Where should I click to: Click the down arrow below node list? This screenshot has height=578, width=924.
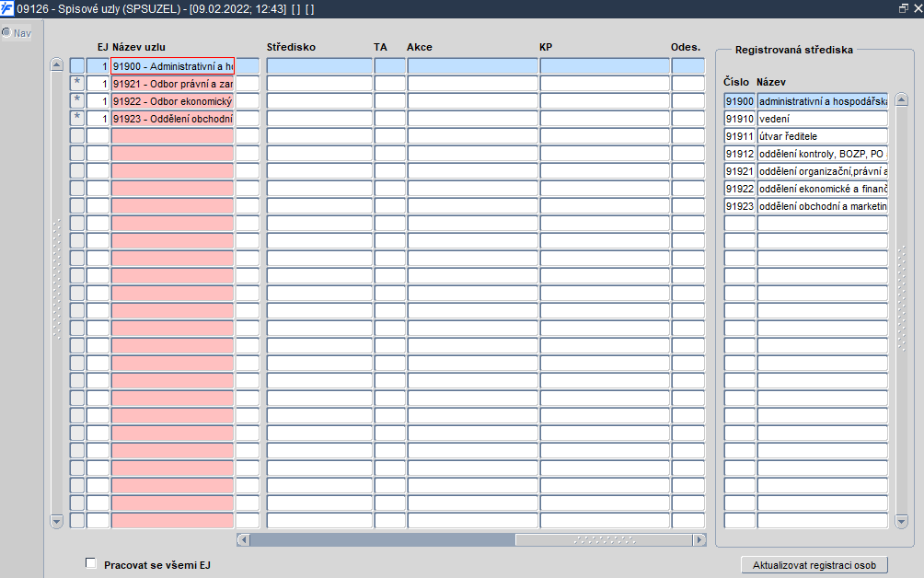[x=56, y=521]
